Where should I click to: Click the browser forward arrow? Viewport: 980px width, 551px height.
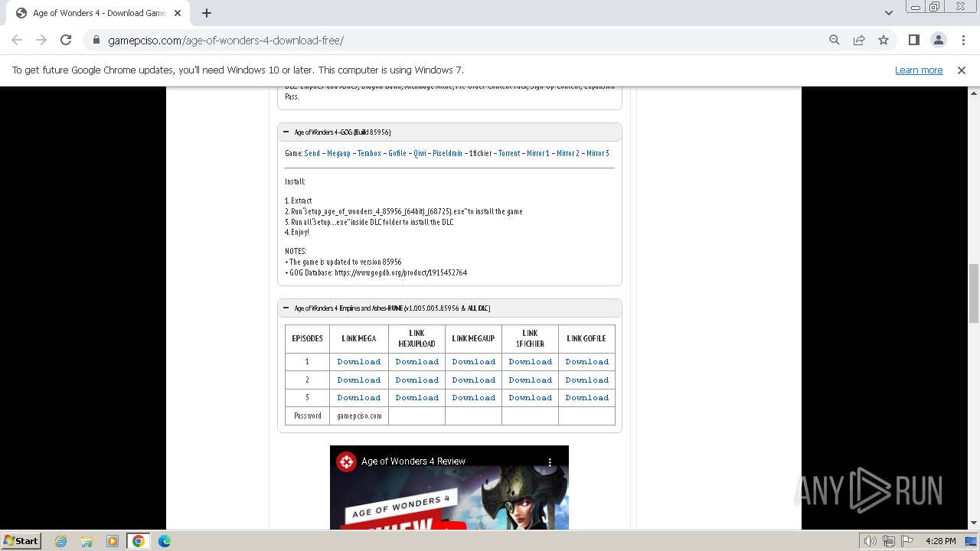(x=41, y=40)
